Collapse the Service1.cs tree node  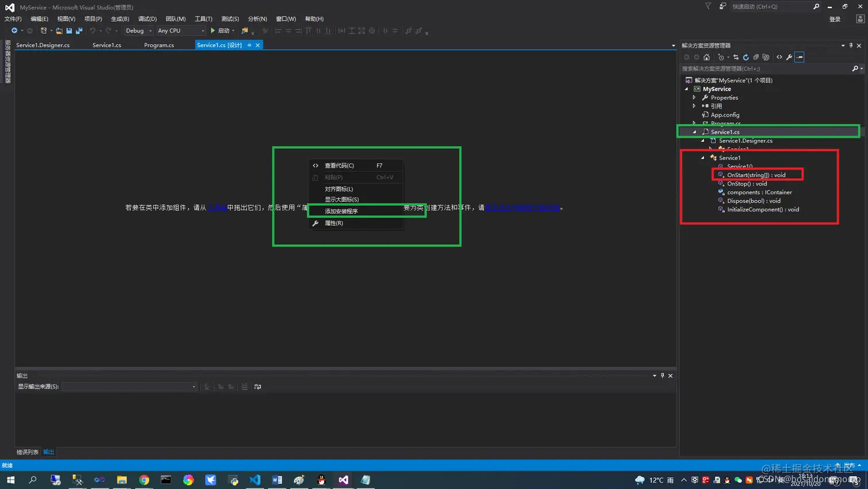pyautogui.click(x=695, y=132)
